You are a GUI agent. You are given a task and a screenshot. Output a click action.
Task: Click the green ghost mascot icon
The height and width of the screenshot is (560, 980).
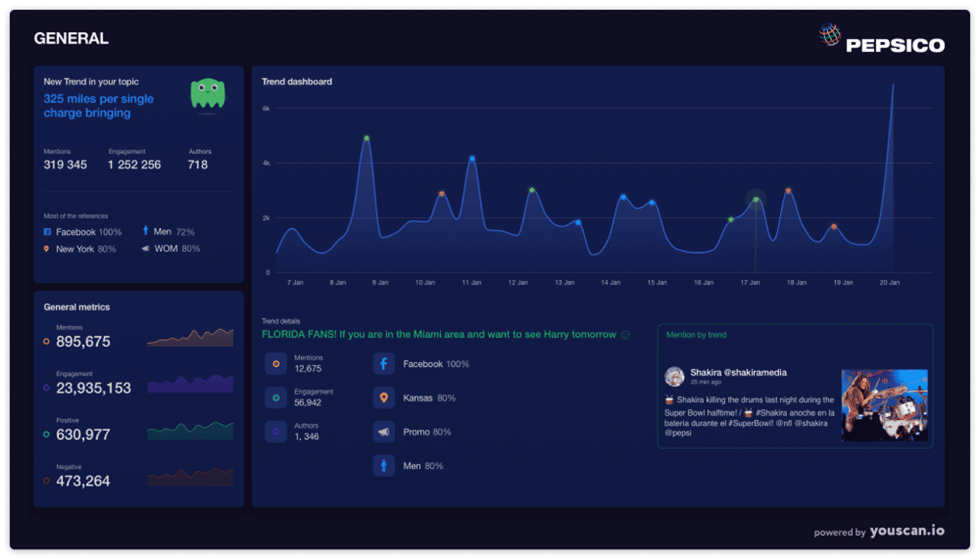pyautogui.click(x=207, y=94)
